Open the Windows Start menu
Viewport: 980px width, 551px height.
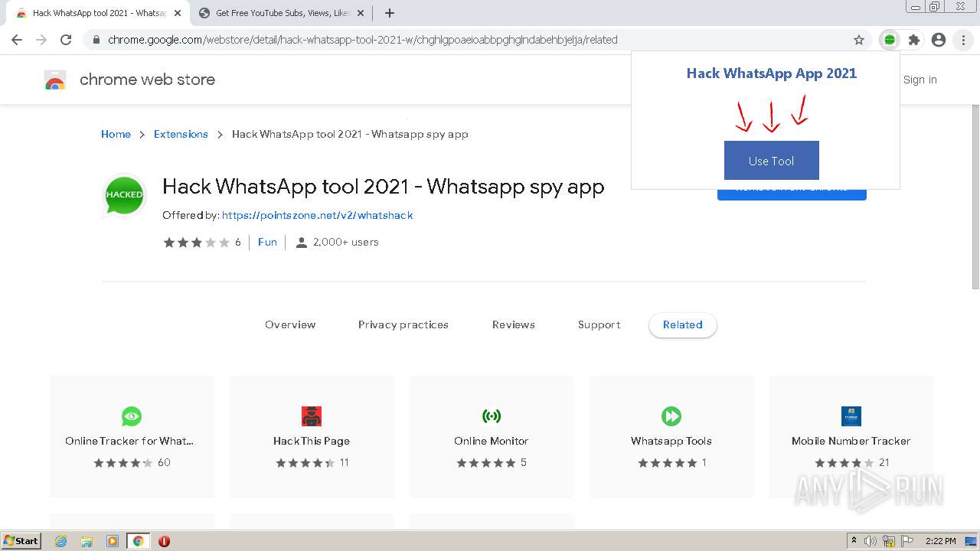coord(21,541)
